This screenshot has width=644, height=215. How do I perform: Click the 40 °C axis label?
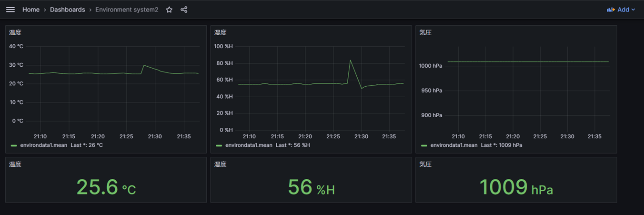tap(17, 46)
